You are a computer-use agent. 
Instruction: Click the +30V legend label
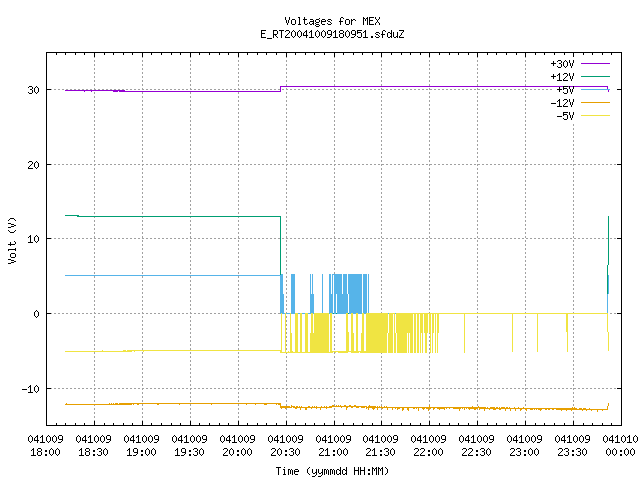562,64
